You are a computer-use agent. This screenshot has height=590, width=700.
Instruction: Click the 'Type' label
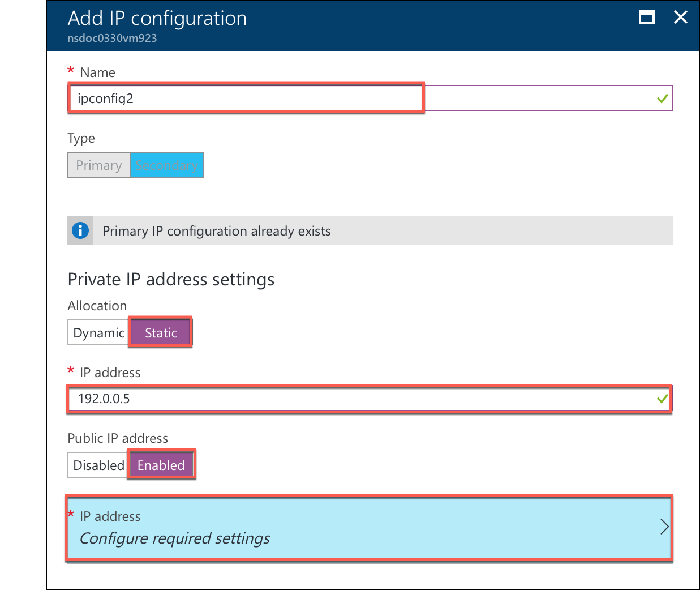pos(81,139)
